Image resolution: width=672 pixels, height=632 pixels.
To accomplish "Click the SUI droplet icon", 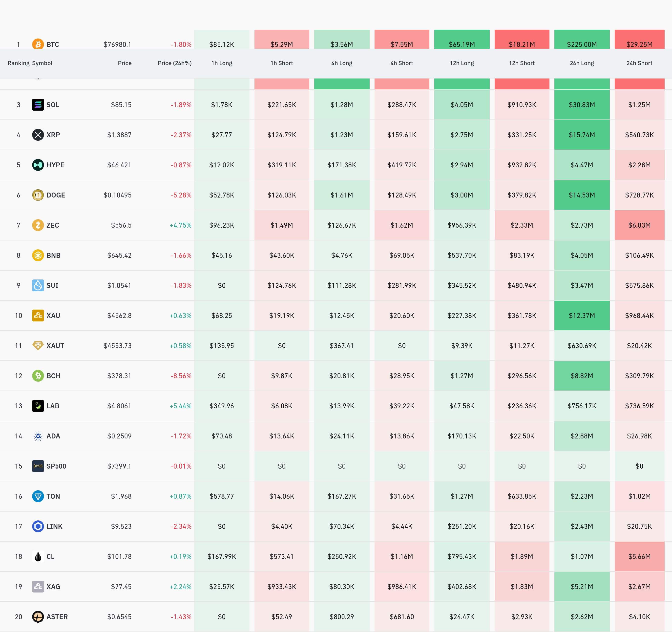I will coord(38,285).
